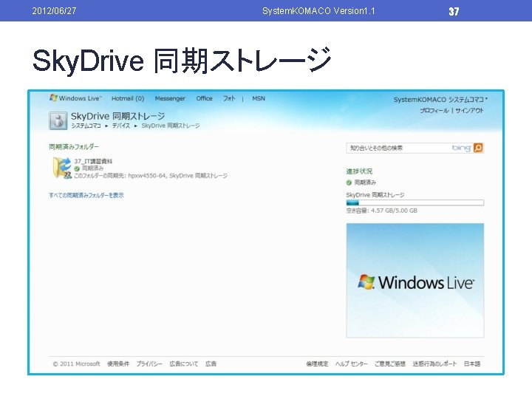Click the SkyDrive storage usage progress bar
The image size is (532, 399).
coord(415,203)
